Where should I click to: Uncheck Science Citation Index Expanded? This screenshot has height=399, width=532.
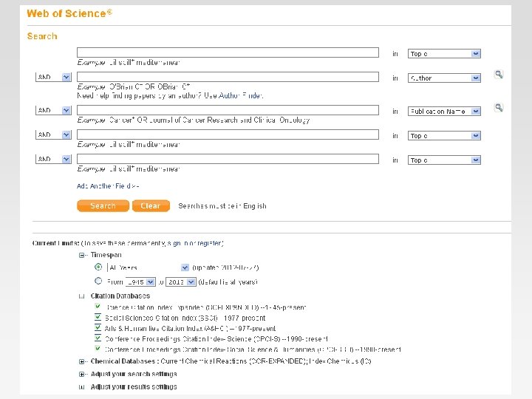[98, 307]
